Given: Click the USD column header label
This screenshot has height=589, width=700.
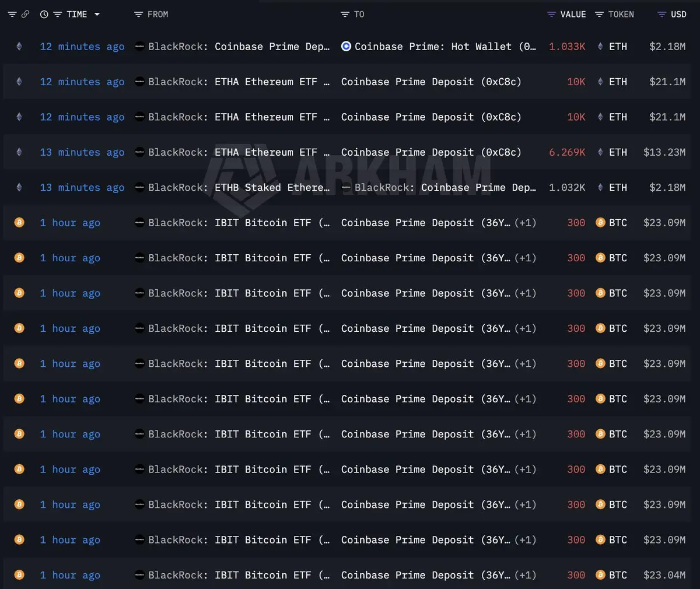Looking at the screenshot, I should tap(678, 15).
